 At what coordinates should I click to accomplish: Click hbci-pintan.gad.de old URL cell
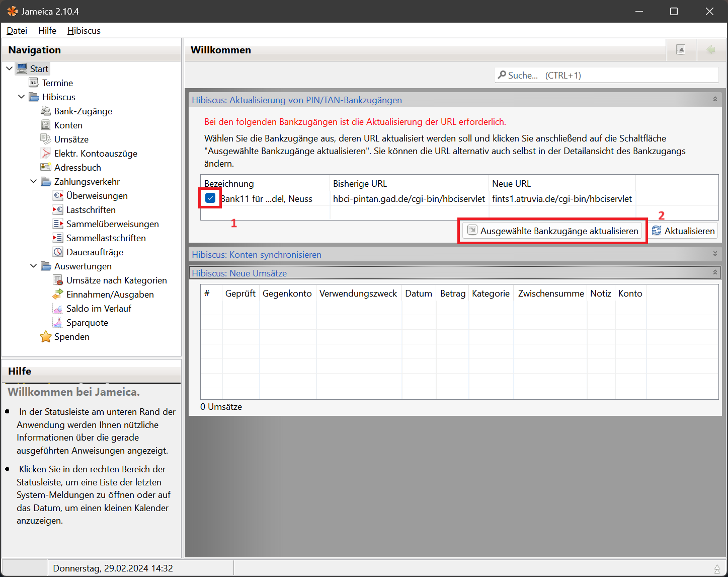(x=409, y=198)
